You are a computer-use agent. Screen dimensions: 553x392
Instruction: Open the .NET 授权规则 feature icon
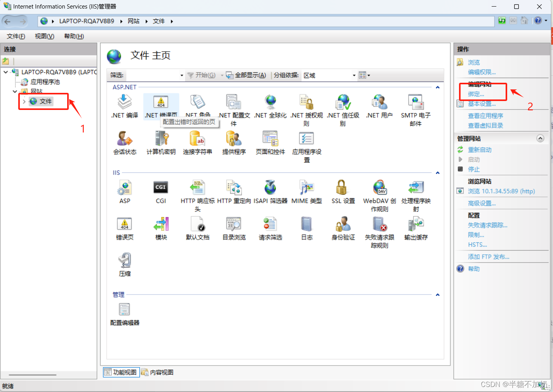pos(306,102)
